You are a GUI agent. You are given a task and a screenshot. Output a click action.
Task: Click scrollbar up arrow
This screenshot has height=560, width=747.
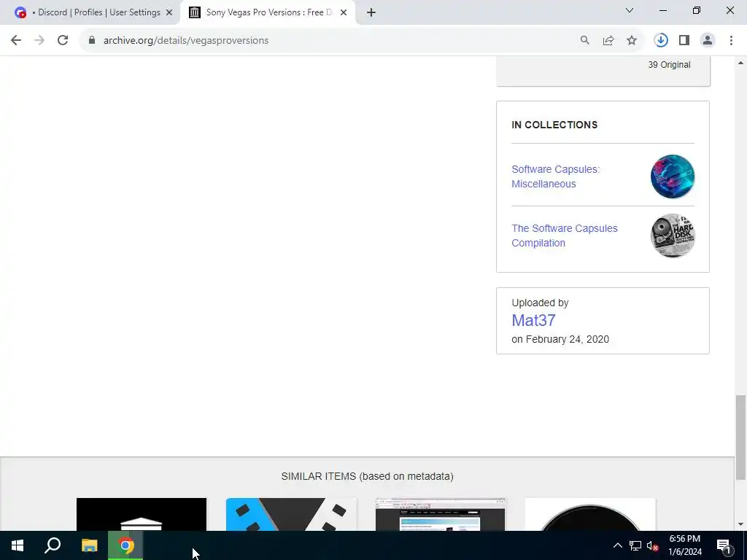point(741,63)
